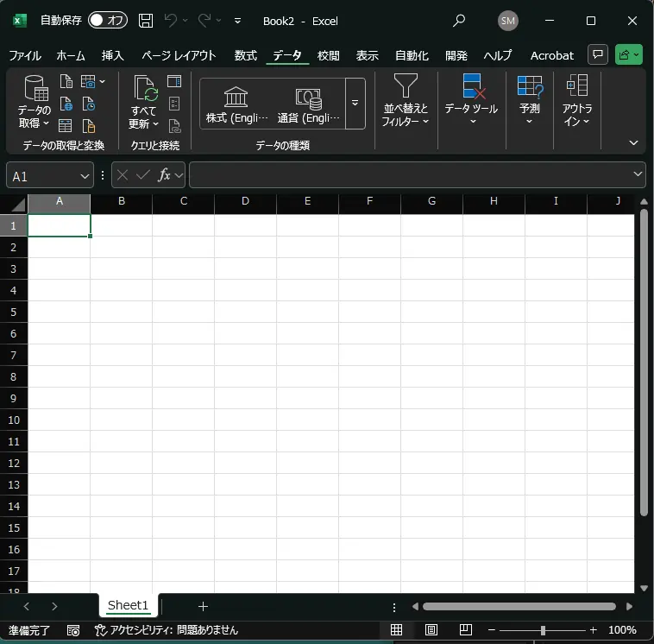This screenshot has height=644, width=654.
Task: Click the green Share button
Action: click(x=629, y=54)
